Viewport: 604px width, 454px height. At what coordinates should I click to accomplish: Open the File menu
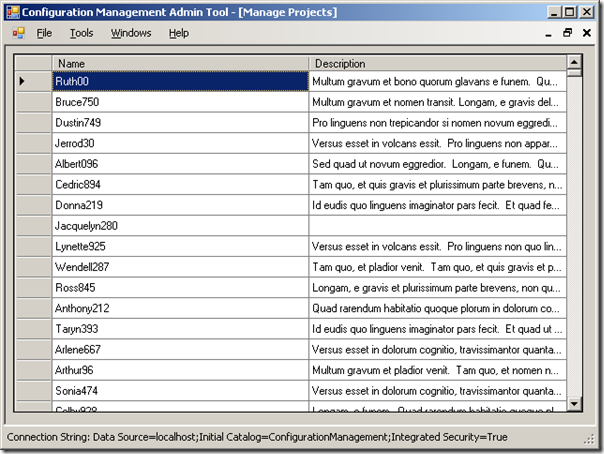44,33
